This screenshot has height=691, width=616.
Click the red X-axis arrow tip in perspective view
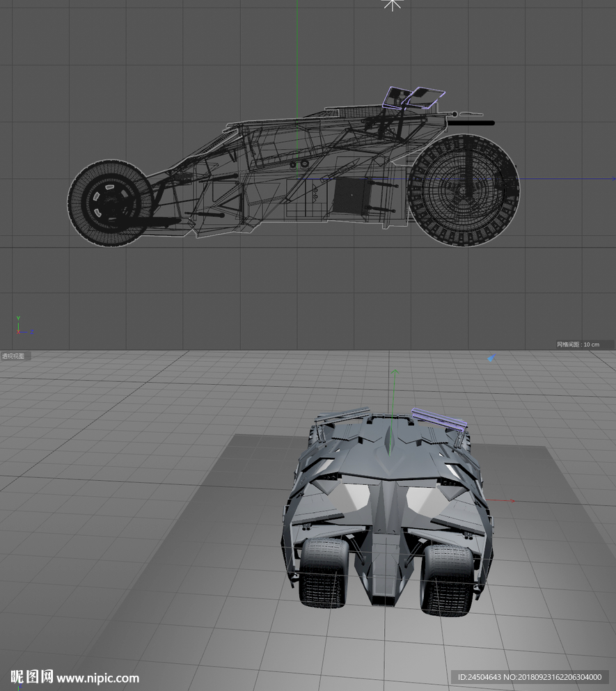tap(512, 500)
